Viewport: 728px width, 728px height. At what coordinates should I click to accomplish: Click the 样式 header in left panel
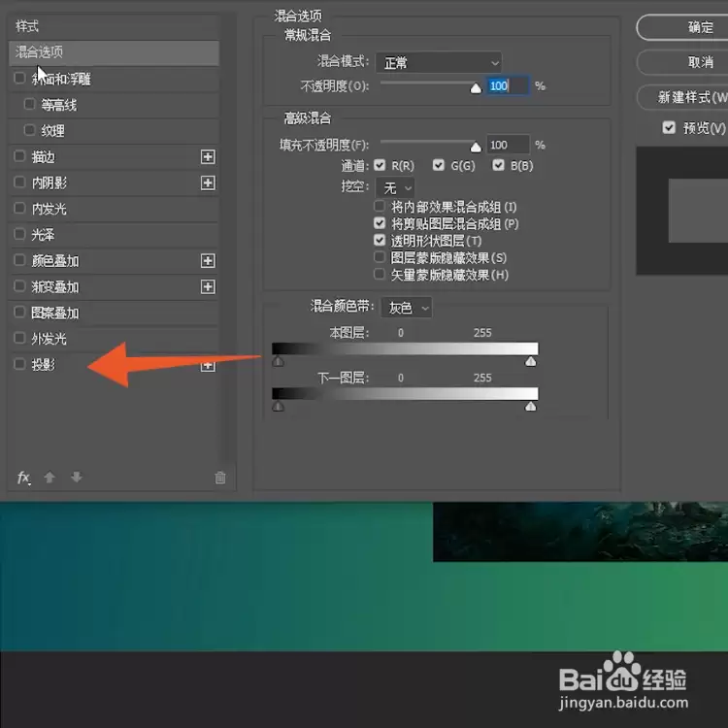click(27, 26)
